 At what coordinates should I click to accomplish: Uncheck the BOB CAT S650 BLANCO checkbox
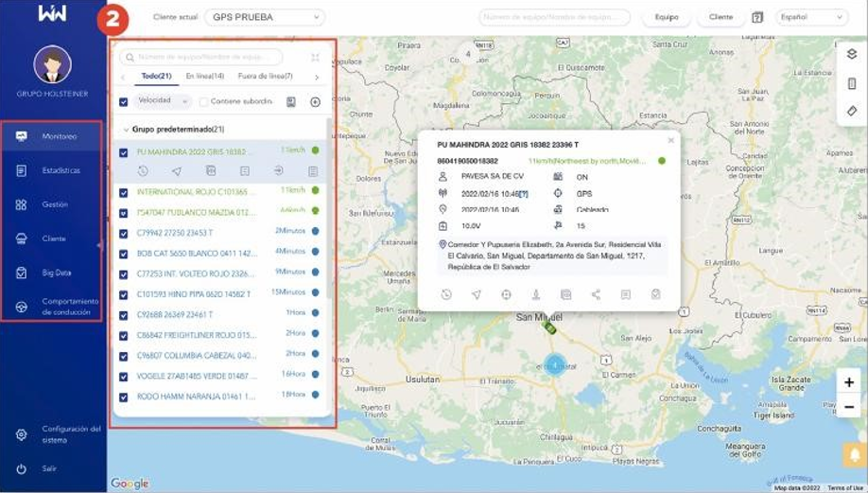124,254
